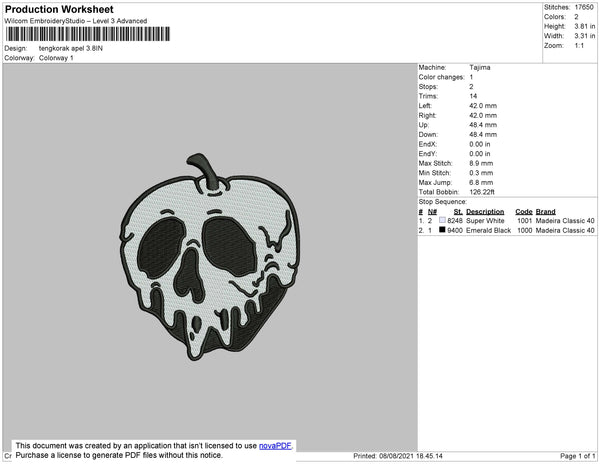Click the 'Description' column header
The width and height of the screenshot is (600, 464).
tap(485, 212)
